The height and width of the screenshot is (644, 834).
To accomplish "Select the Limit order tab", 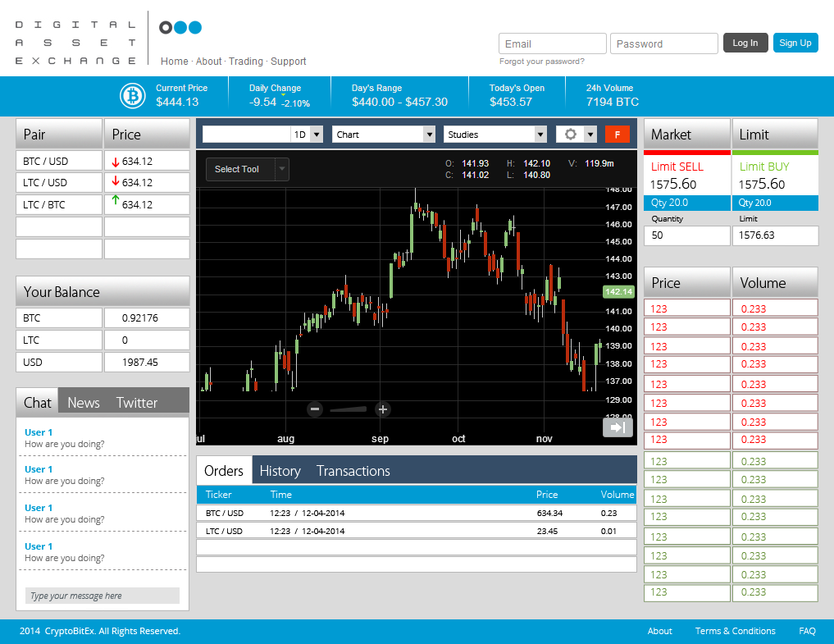I will coord(774,135).
